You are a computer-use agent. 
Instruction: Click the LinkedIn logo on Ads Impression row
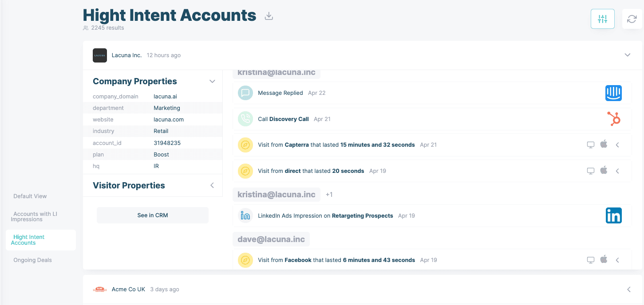(613, 215)
